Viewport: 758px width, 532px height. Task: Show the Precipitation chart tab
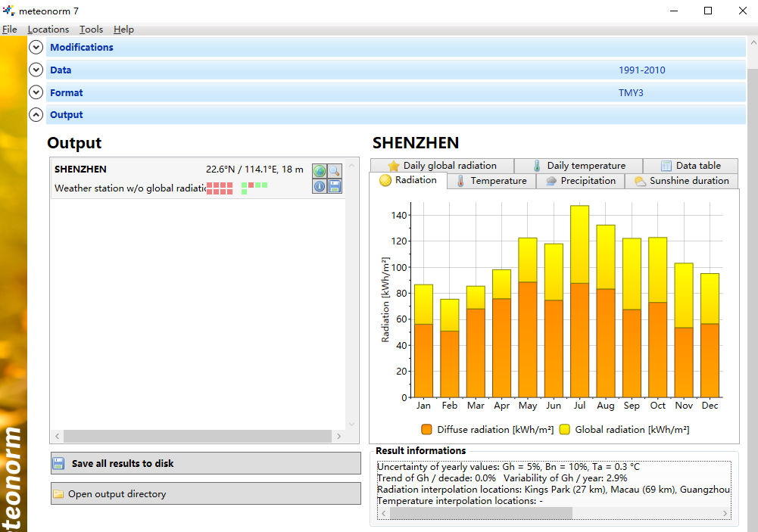tap(580, 181)
